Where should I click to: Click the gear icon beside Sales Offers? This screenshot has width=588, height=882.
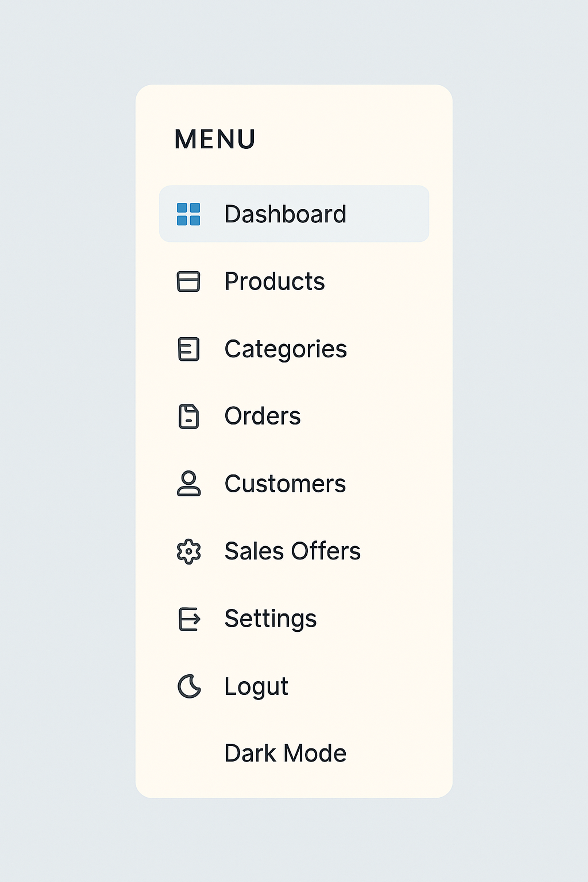(x=189, y=551)
